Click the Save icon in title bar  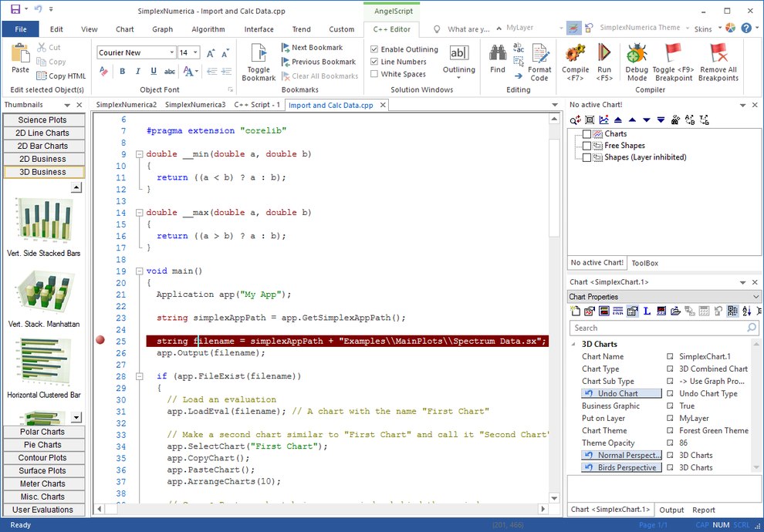[15, 9]
